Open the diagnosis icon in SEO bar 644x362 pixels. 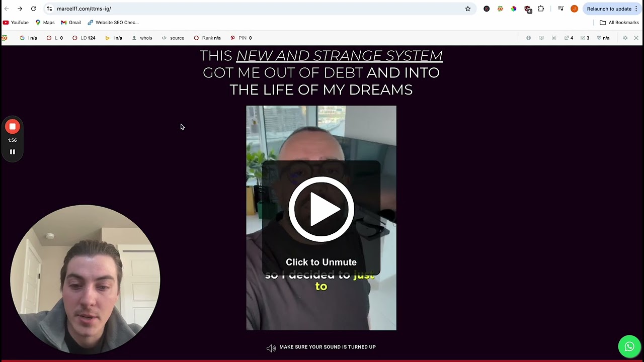click(x=541, y=38)
